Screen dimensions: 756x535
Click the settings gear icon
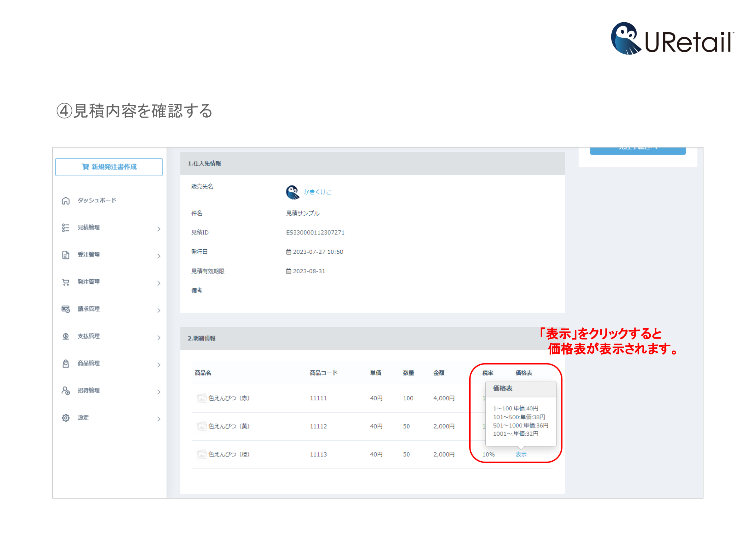point(66,418)
